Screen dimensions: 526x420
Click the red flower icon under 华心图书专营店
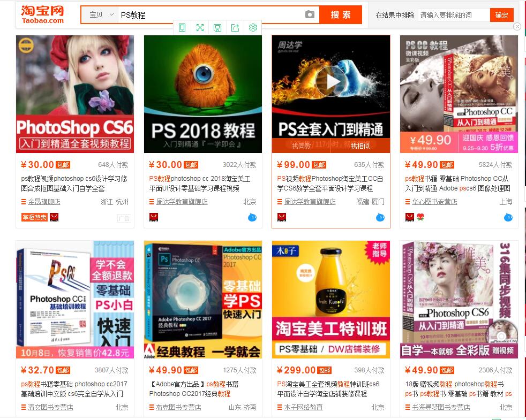[x=420, y=217]
